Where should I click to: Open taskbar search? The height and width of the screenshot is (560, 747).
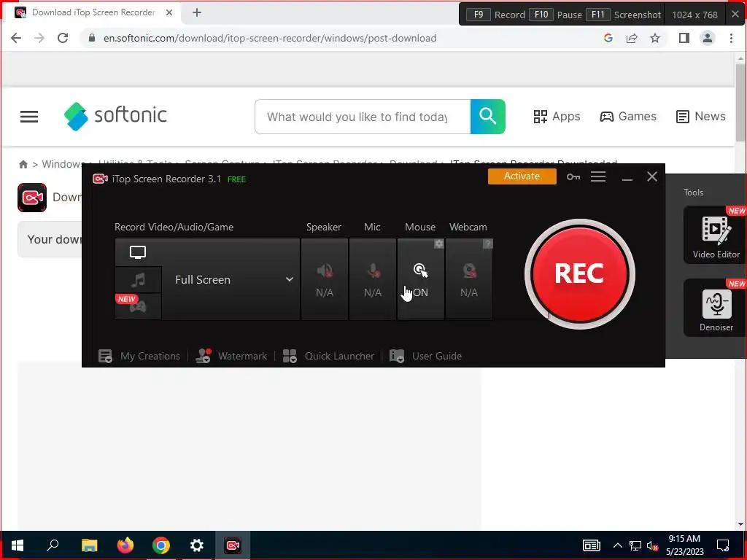coord(53,545)
